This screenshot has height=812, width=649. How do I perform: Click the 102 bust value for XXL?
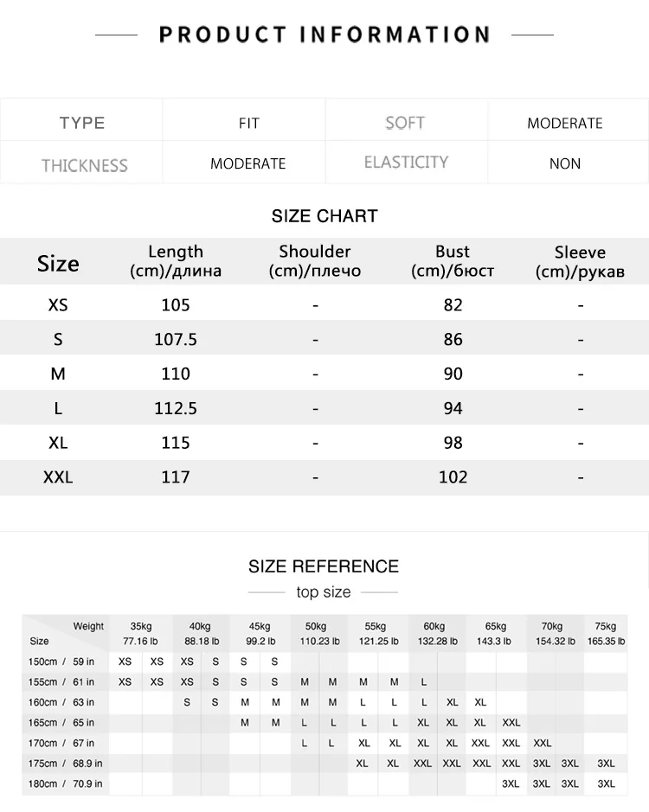[x=453, y=477]
